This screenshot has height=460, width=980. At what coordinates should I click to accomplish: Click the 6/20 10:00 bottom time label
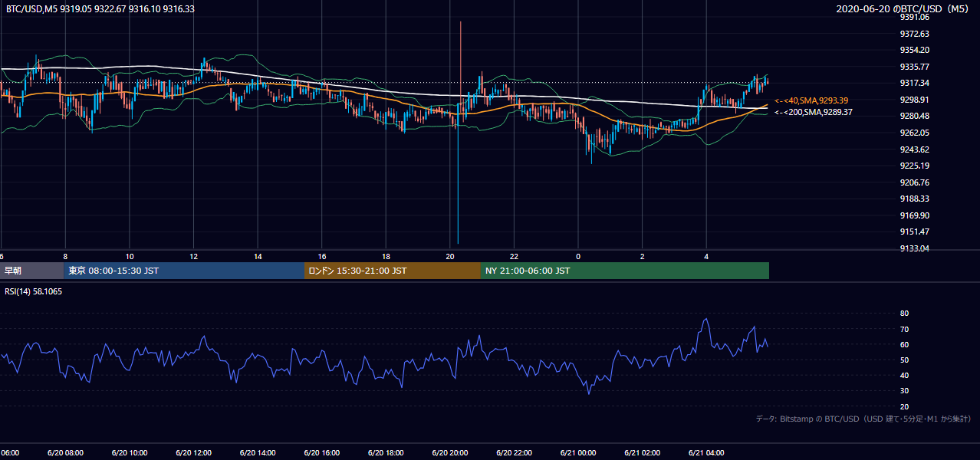click(x=130, y=453)
